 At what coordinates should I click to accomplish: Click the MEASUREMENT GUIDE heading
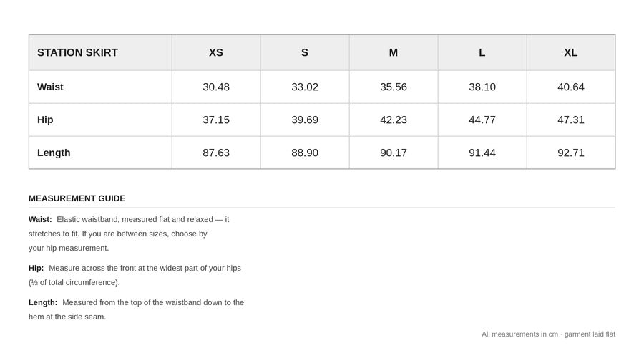point(77,198)
